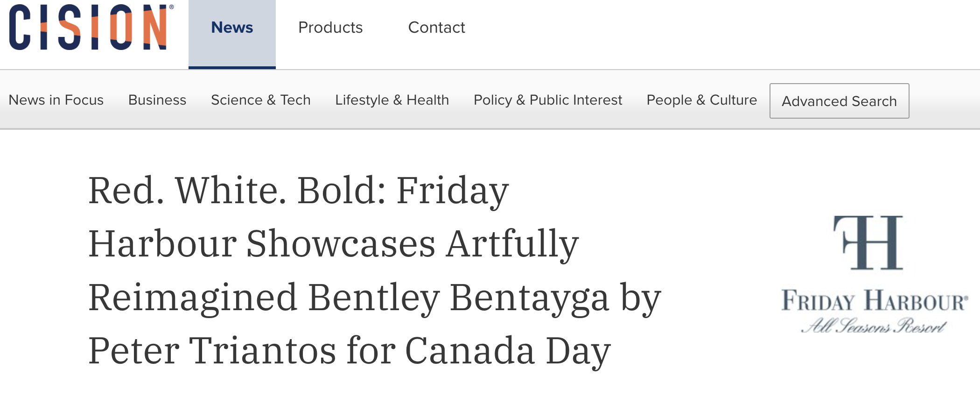Expand the People & Culture menu
This screenshot has width=980, height=412.
[701, 100]
